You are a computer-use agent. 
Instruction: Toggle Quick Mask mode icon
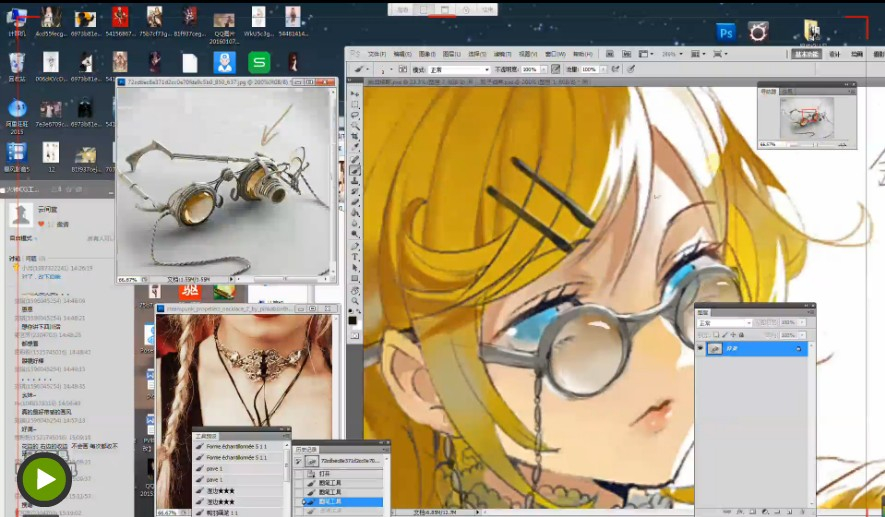point(355,335)
